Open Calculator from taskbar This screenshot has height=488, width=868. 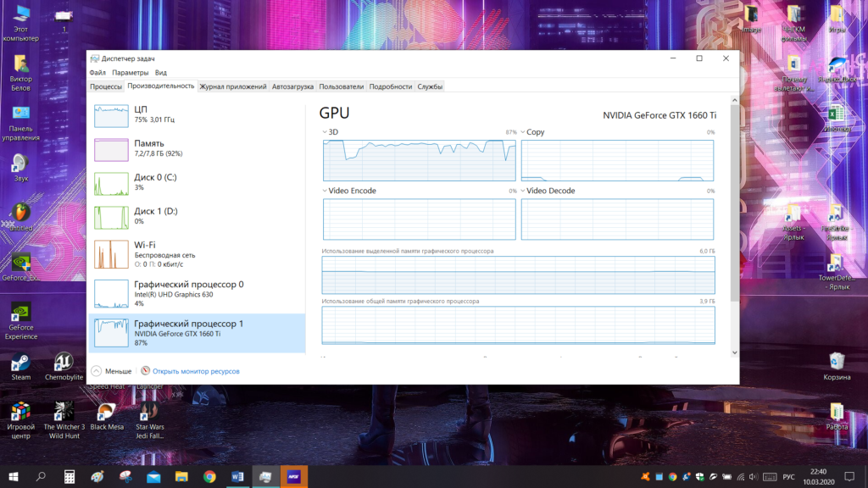tap(70, 476)
